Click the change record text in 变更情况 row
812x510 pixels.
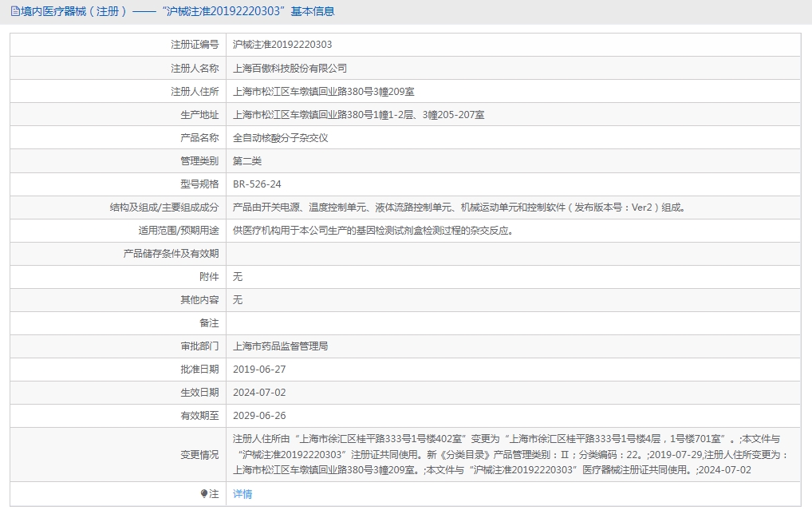[510, 455]
